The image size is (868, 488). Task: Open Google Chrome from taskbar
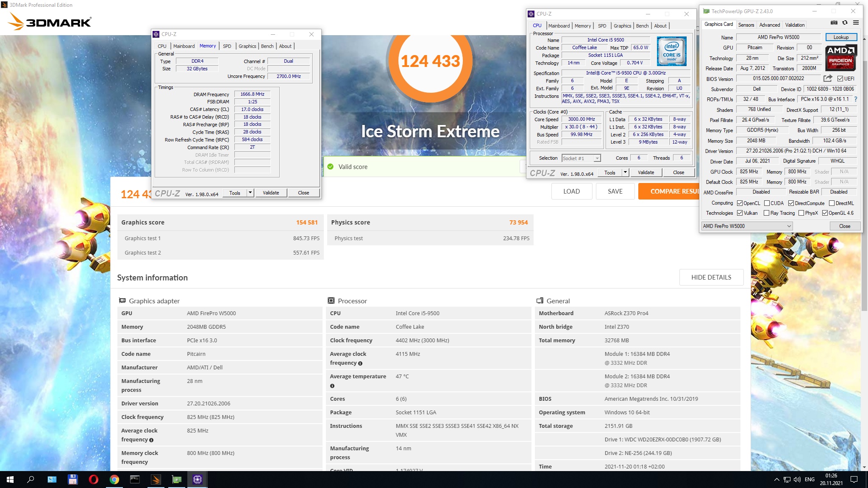[x=114, y=480]
